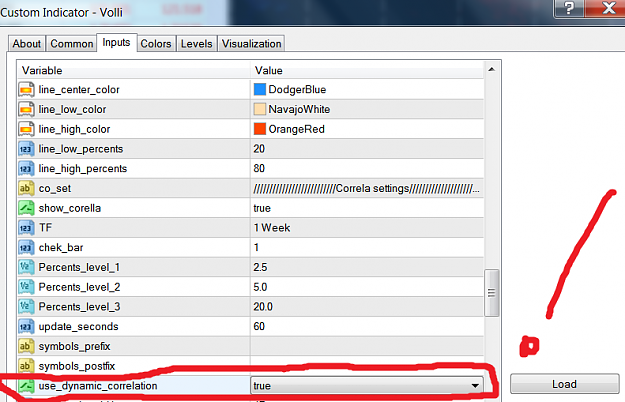
Task: Select the update_seconds variable name
Action: (79, 326)
